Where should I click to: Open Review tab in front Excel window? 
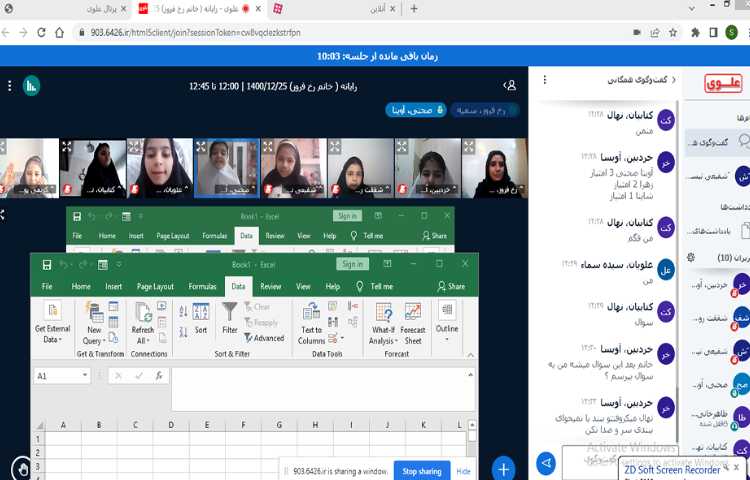click(271, 286)
